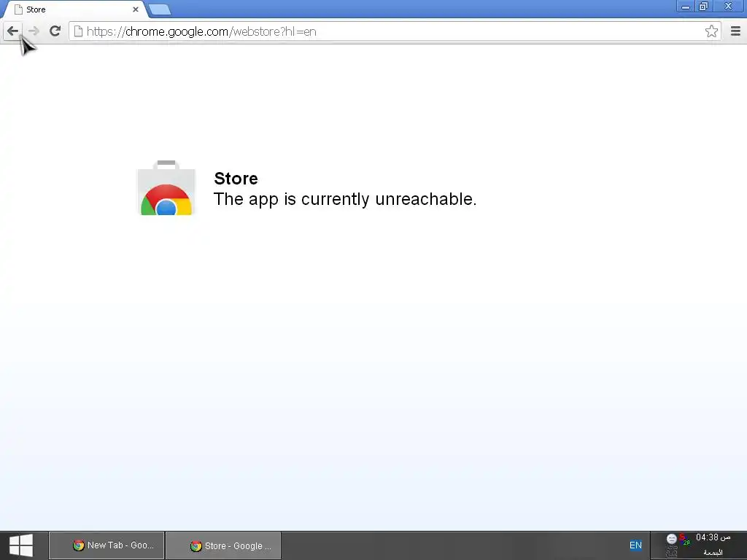Open the Windows Start button

(21, 545)
